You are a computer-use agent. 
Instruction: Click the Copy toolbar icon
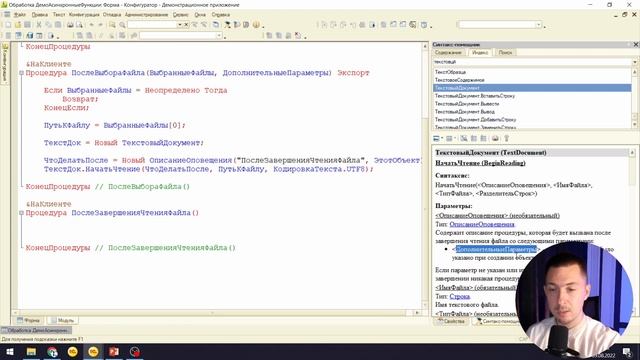point(48,25)
